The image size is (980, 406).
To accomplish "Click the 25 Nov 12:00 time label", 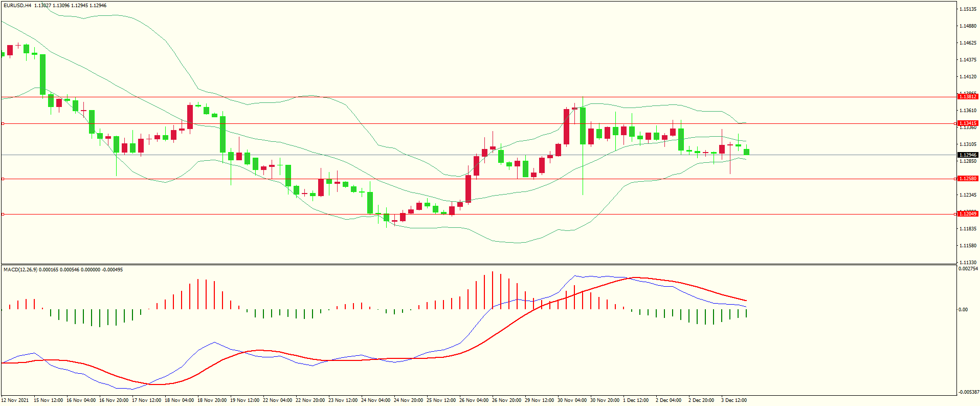I will [441, 400].
